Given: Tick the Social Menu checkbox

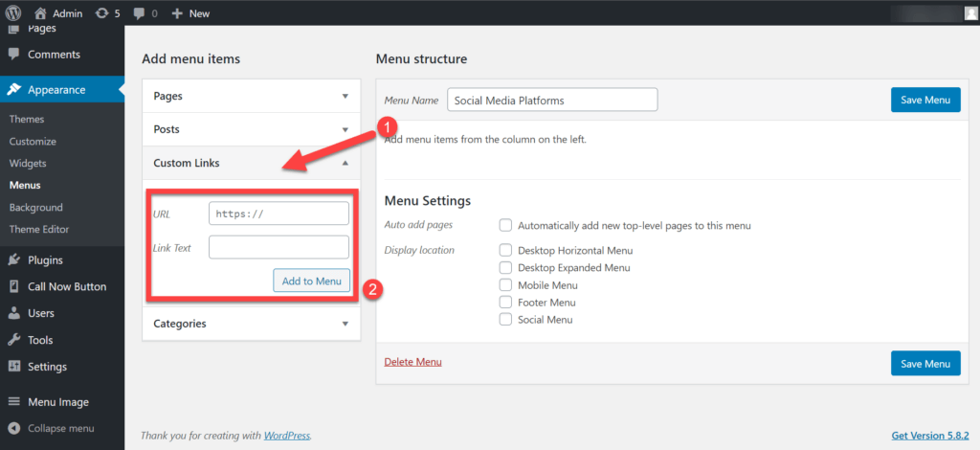Looking at the screenshot, I should click(505, 320).
